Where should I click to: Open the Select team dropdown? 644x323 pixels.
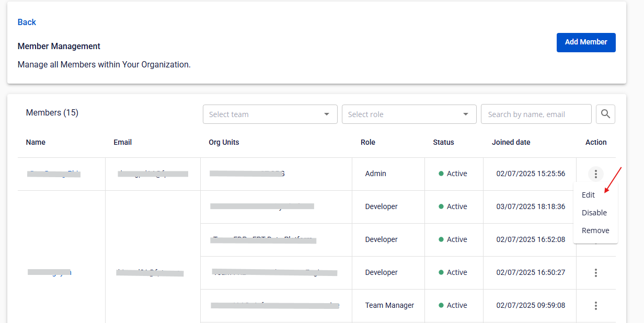coord(270,114)
